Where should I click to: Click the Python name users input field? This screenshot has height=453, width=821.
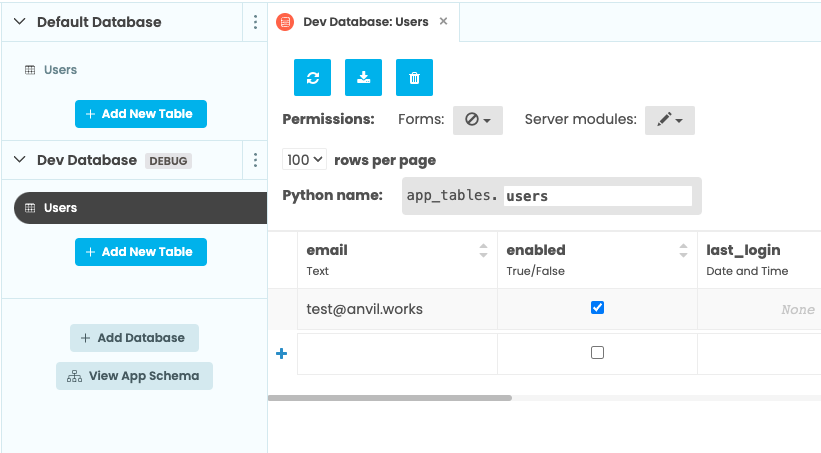click(x=597, y=196)
